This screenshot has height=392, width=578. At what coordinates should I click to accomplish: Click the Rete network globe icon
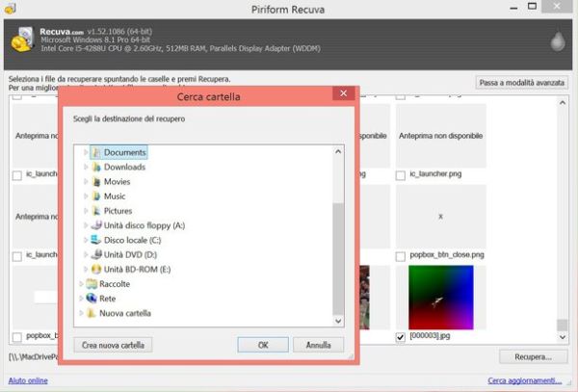tap(92, 298)
